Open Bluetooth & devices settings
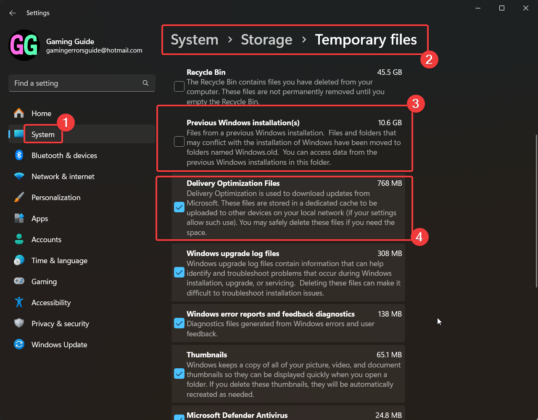The width and height of the screenshot is (538, 420). (82, 155)
